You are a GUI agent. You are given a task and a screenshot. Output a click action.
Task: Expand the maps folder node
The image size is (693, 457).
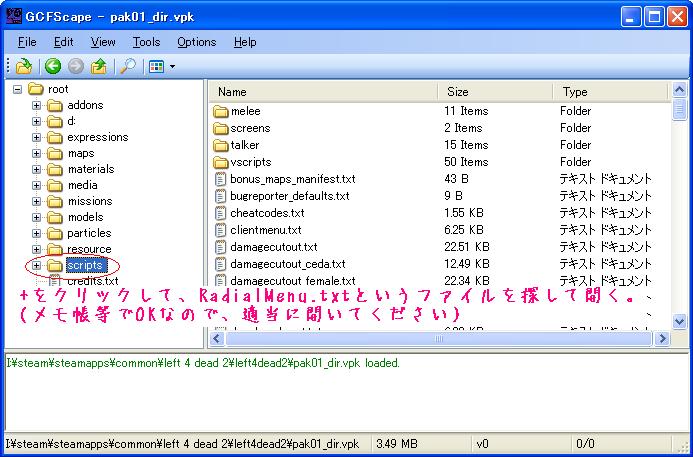36,153
